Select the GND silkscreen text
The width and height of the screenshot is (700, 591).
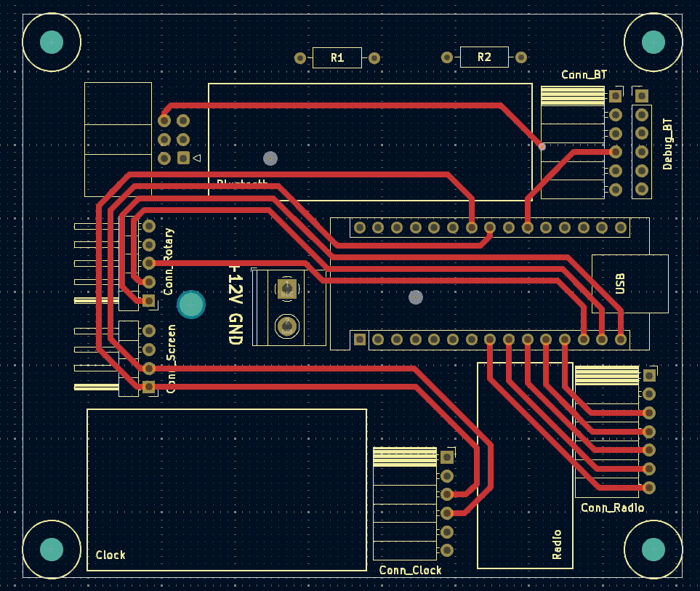click(236, 329)
